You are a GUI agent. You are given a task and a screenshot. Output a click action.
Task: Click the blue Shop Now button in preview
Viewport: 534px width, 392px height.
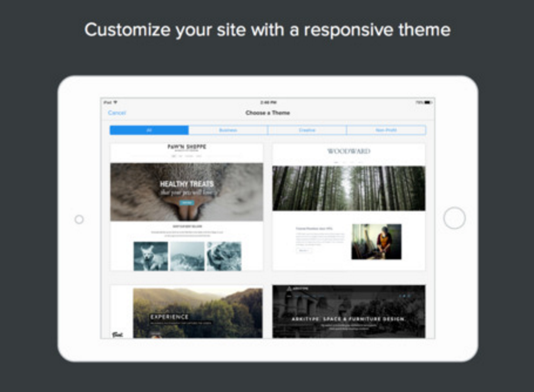coord(185,201)
